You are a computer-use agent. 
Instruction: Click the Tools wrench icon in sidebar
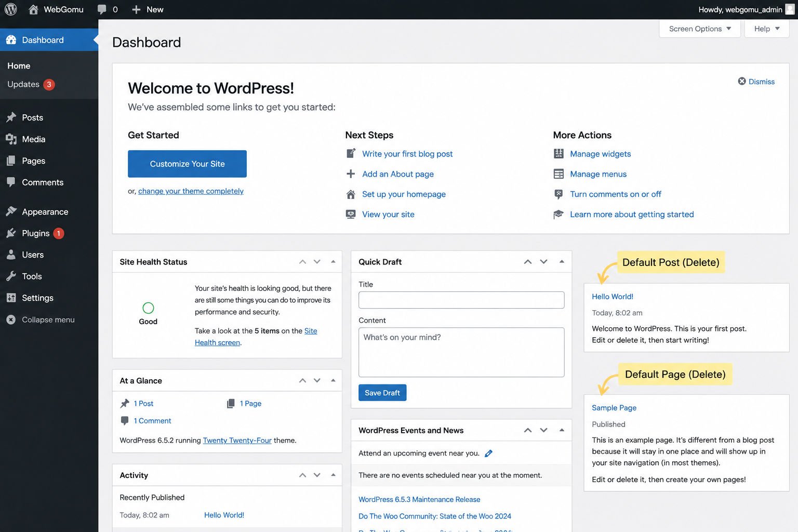coord(11,276)
